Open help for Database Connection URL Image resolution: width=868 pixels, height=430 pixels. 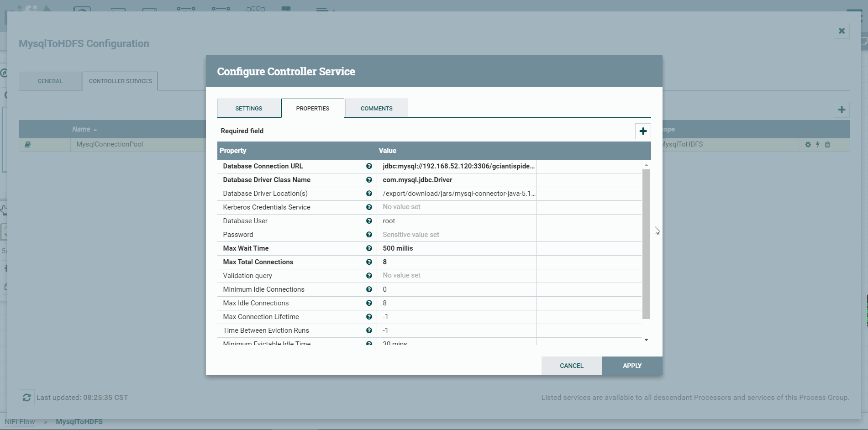(369, 166)
